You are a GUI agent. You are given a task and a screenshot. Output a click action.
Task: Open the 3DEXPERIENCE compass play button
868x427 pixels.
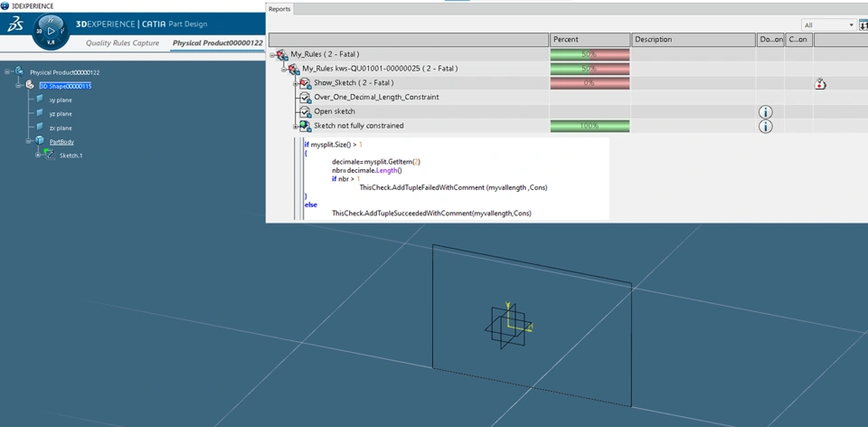pos(51,31)
